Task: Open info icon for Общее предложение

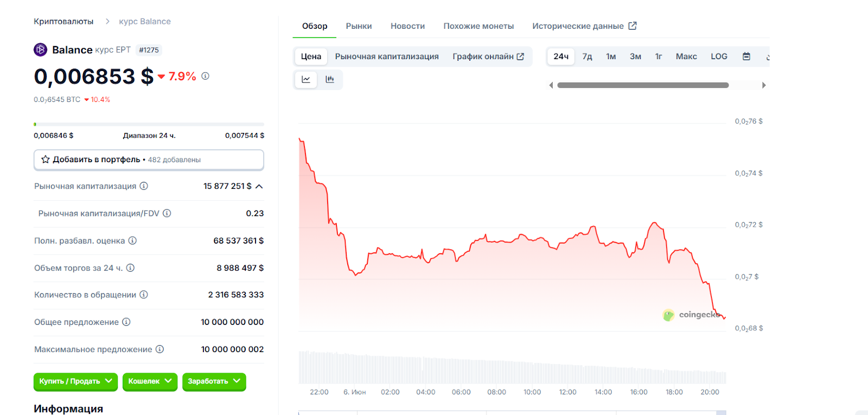Action: coord(126,322)
